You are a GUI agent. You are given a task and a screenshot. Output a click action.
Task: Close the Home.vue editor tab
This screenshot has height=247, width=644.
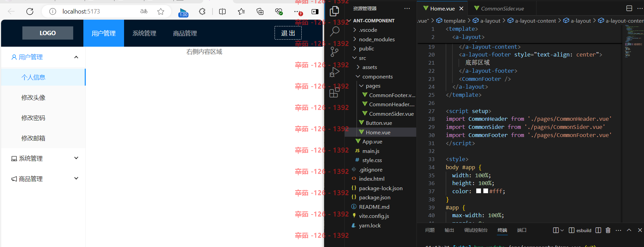pos(461,8)
